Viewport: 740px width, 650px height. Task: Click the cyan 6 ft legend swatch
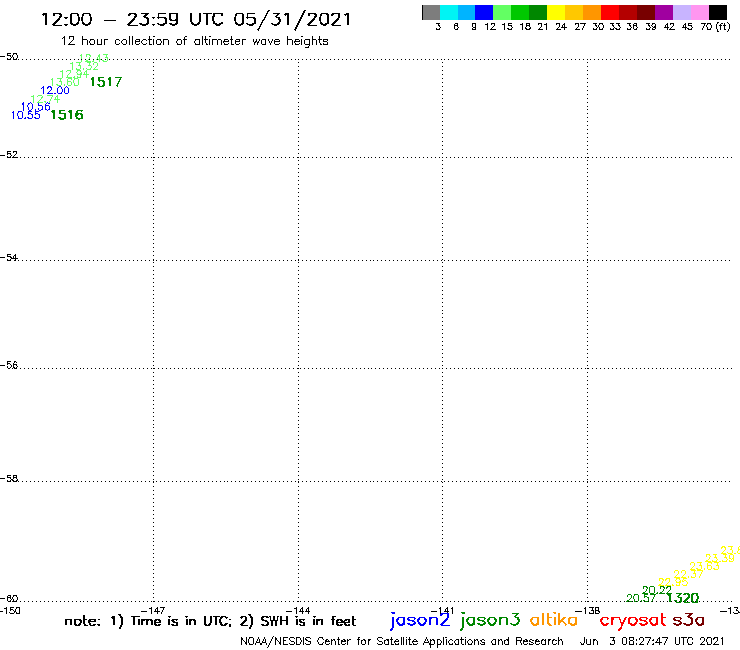[449, 12]
